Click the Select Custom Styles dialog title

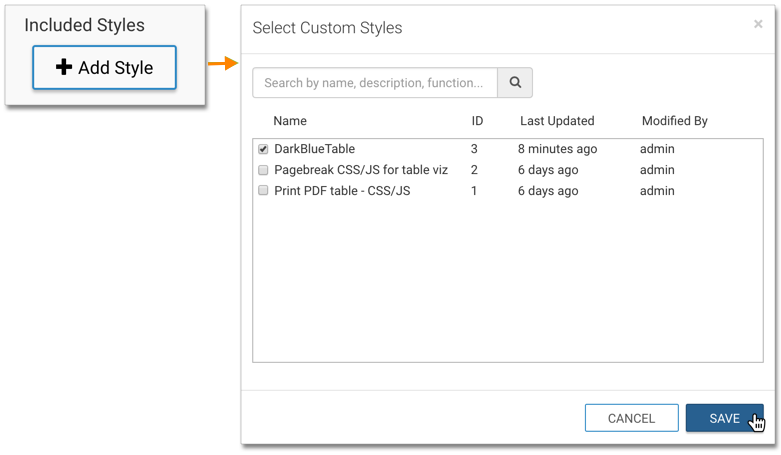(327, 28)
